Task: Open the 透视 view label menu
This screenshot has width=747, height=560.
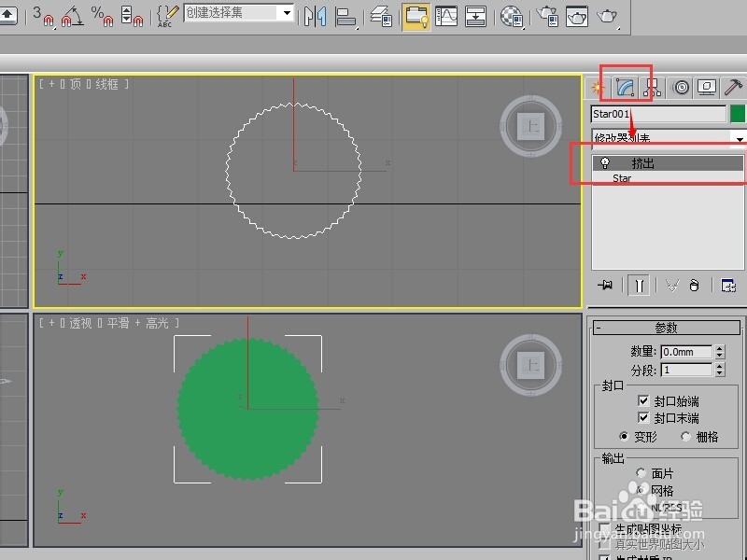Action: (80, 323)
